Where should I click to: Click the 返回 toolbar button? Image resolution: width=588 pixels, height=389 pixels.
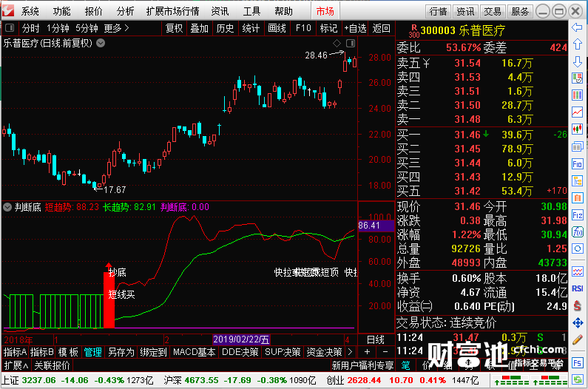tap(381, 28)
